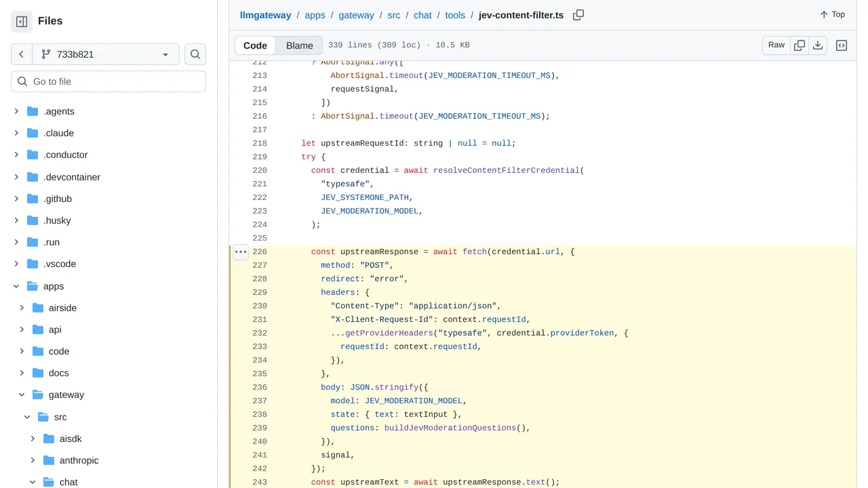Expand the .vscode folder chevron
The height and width of the screenshot is (488, 868).
point(16,264)
